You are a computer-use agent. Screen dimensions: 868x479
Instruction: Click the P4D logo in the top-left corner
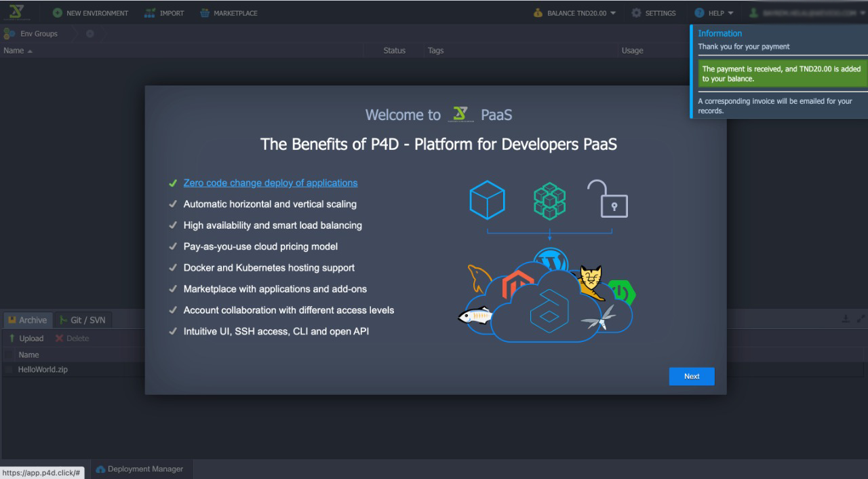coord(16,12)
